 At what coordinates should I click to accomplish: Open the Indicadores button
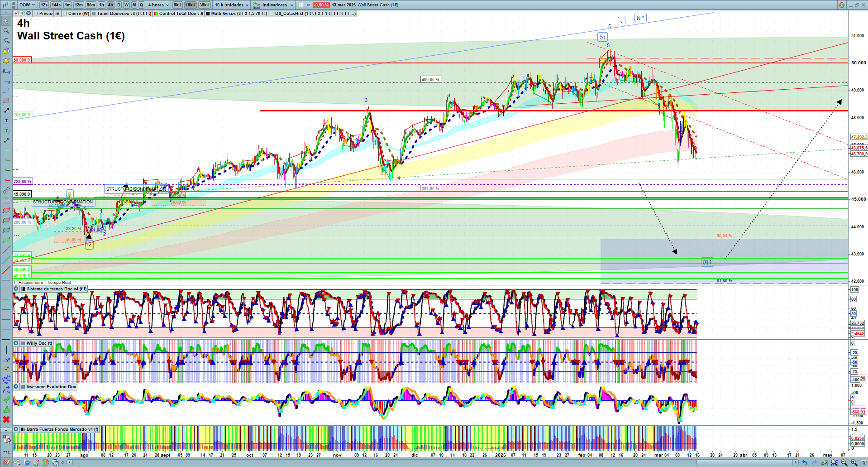[x=270, y=5]
